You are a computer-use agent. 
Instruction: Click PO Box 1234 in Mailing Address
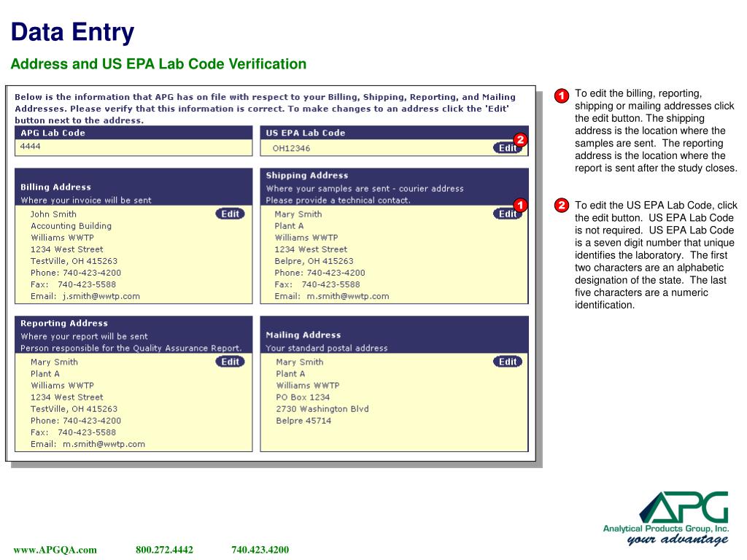tap(303, 397)
